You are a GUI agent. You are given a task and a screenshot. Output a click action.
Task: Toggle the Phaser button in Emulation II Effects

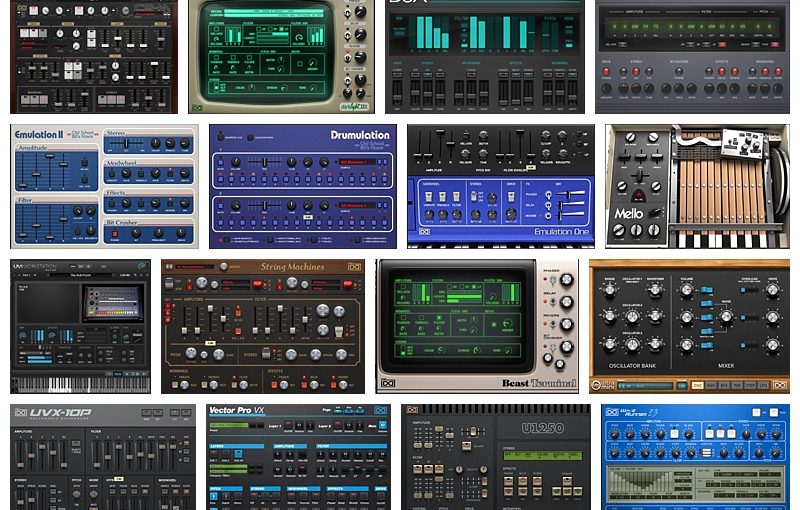[x=110, y=203]
